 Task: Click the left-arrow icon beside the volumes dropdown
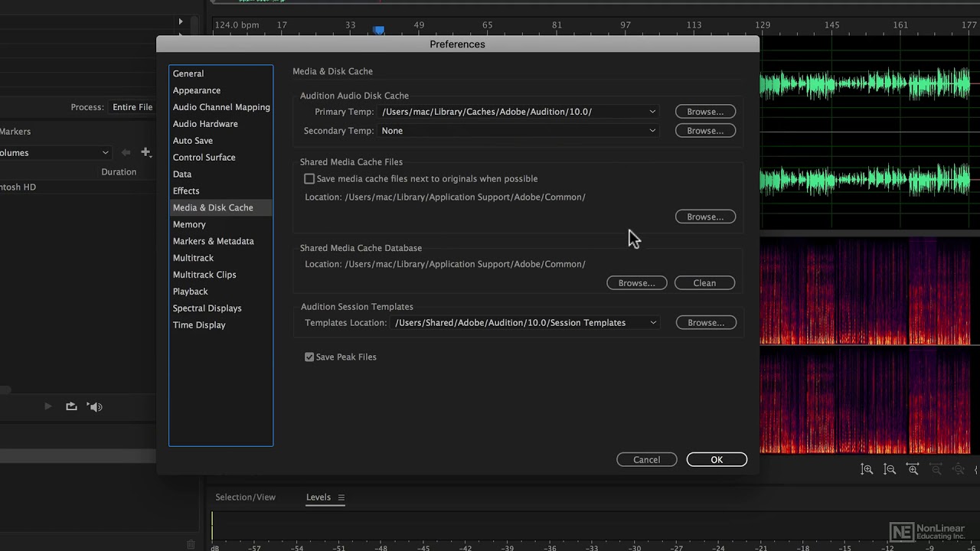point(127,152)
